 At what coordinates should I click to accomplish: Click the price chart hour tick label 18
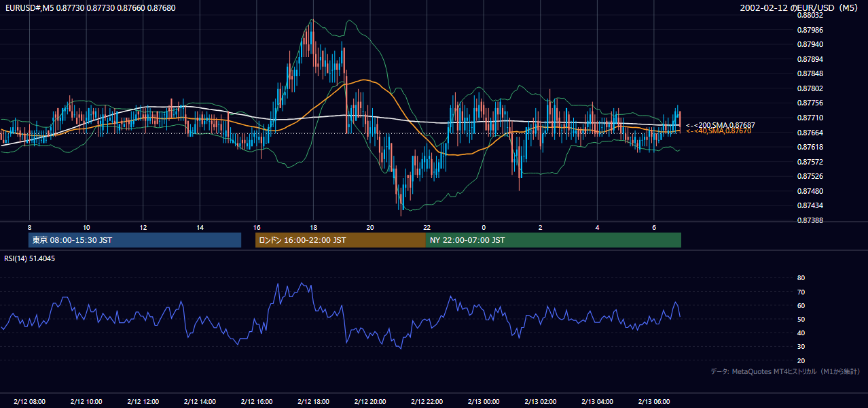pos(313,227)
